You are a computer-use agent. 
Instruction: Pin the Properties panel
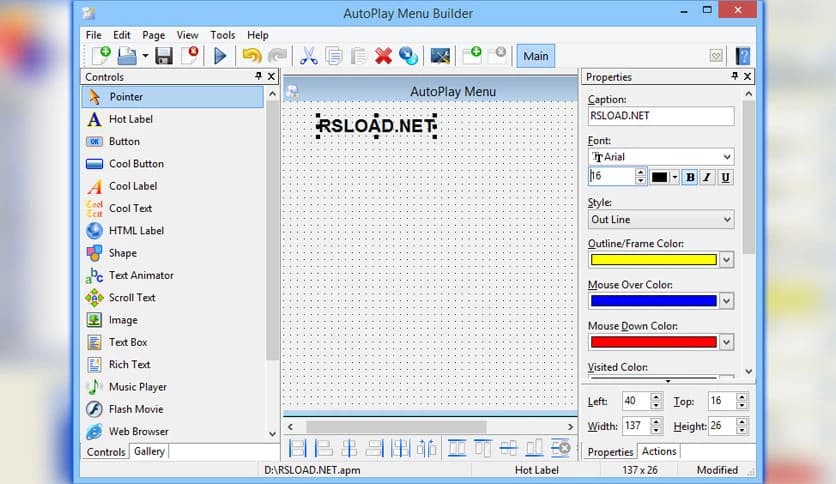point(735,76)
